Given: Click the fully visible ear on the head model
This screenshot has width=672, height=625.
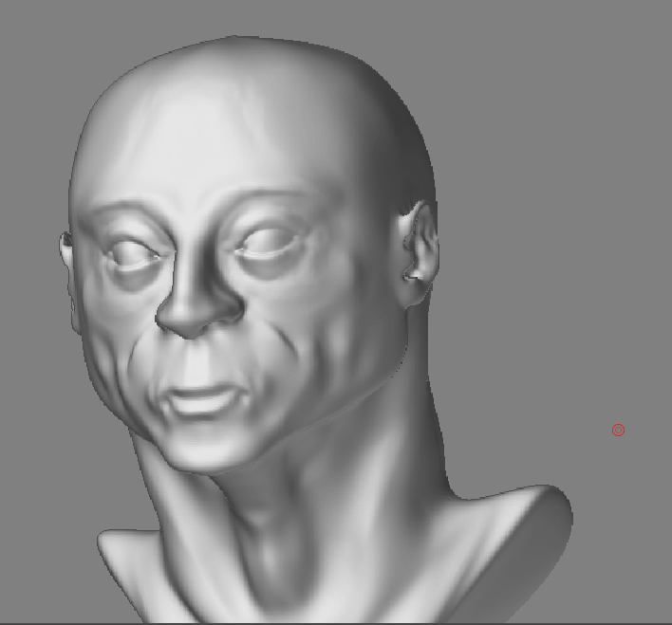Looking at the screenshot, I should (x=420, y=252).
